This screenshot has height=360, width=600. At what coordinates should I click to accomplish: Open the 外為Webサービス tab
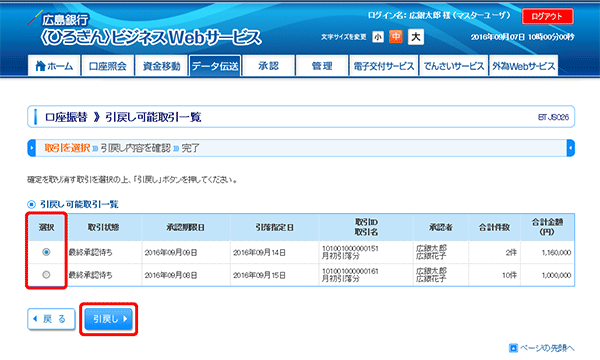(523, 66)
